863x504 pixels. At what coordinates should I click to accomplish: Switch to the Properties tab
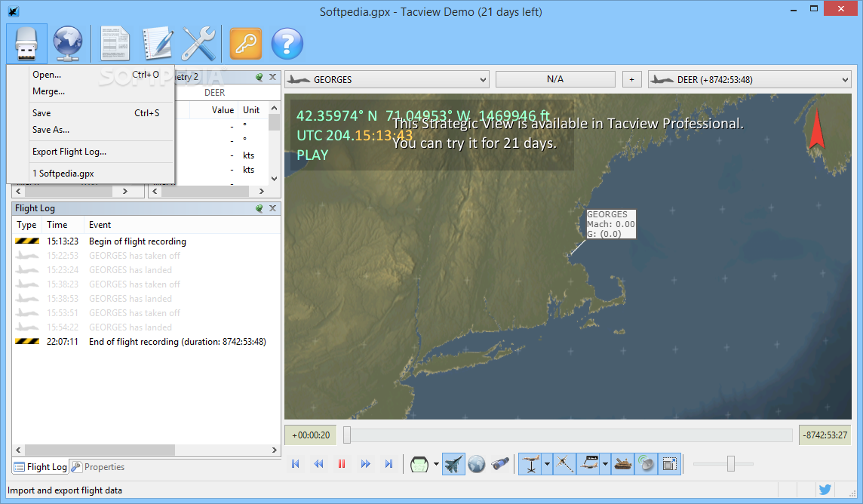pyautogui.click(x=98, y=467)
